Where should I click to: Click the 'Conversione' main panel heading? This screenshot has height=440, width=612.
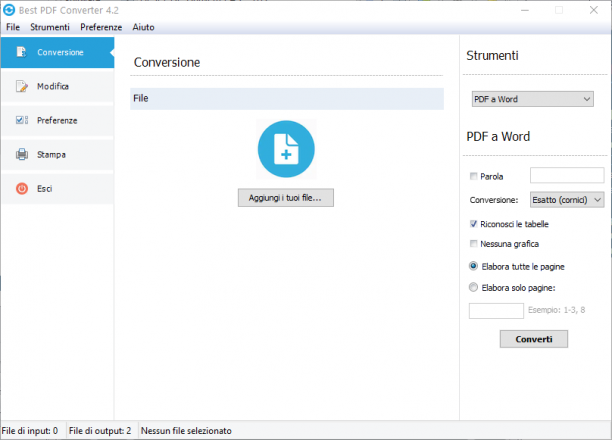point(167,62)
